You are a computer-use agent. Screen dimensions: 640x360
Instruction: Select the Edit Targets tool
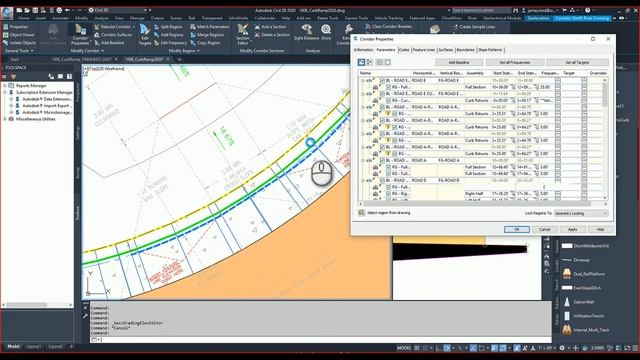(x=145, y=34)
